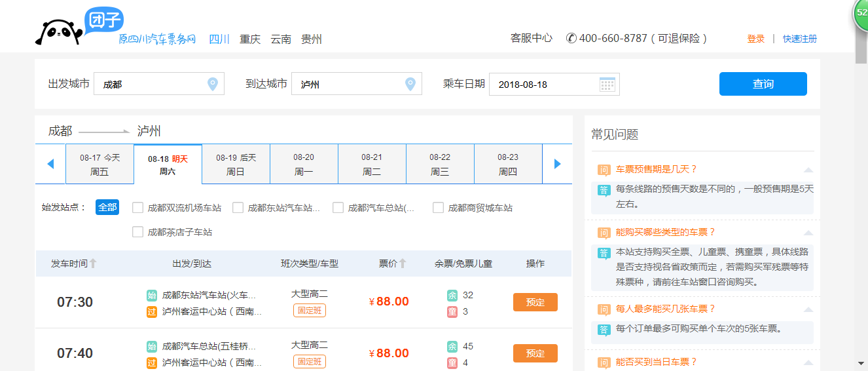Open the calendar icon in travel date field
The width and height of the screenshot is (868, 371).
click(607, 84)
